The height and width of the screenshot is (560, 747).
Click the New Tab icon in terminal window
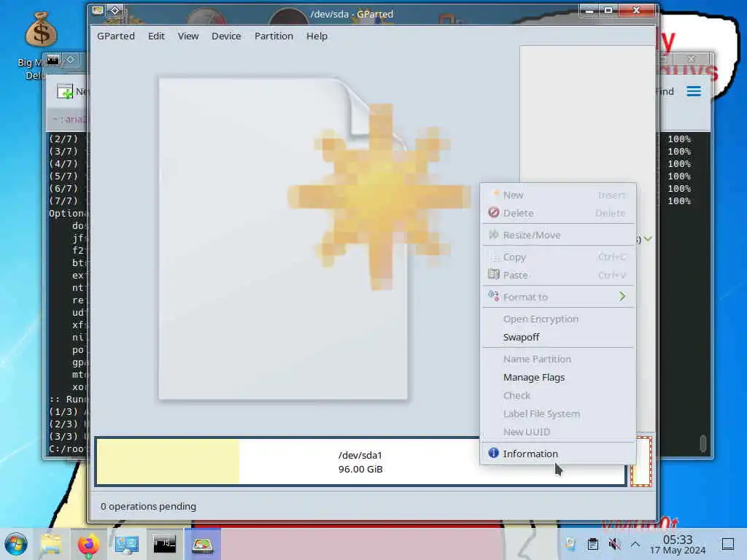tap(65, 91)
